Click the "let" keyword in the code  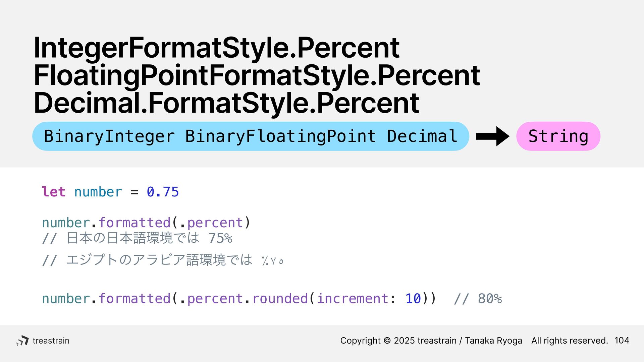click(x=53, y=192)
